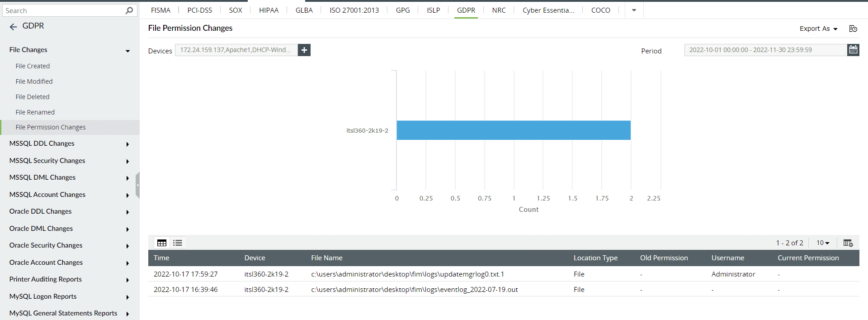Sort by the Time column header
The height and width of the screenshot is (320, 868).
(161, 258)
